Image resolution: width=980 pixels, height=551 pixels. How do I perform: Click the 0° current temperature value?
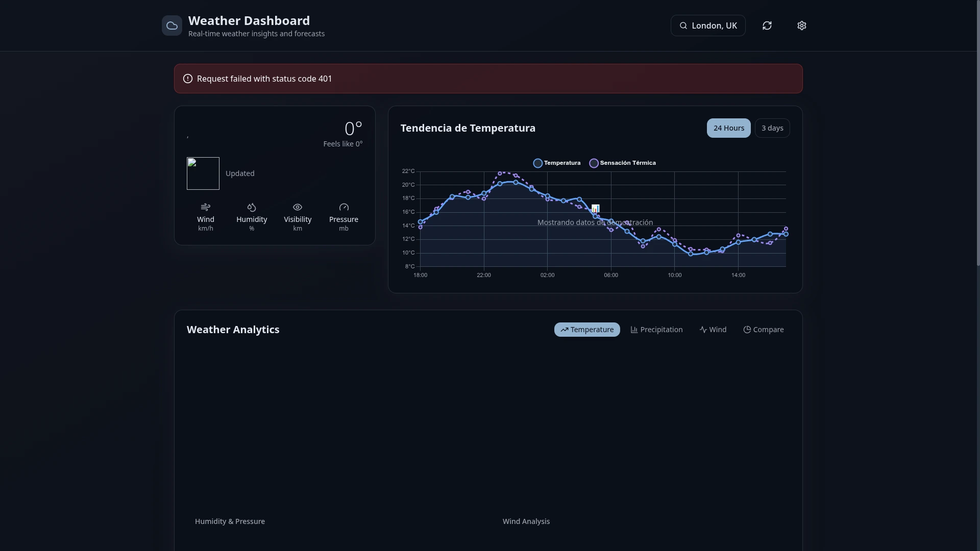tap(353, 129)
